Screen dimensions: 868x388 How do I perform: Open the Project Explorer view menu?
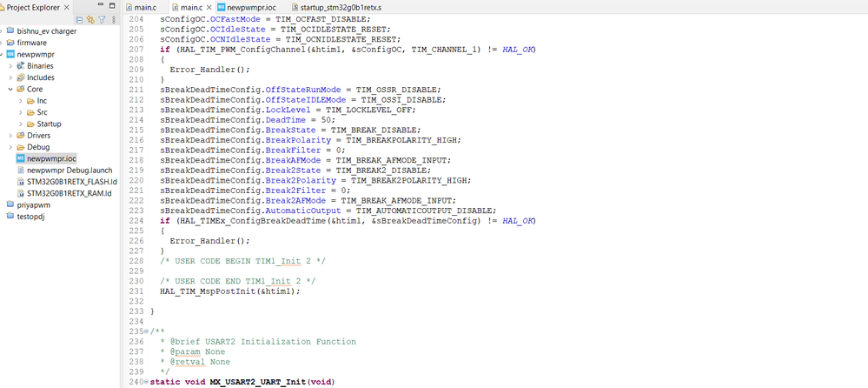click(x=114, y=19)
